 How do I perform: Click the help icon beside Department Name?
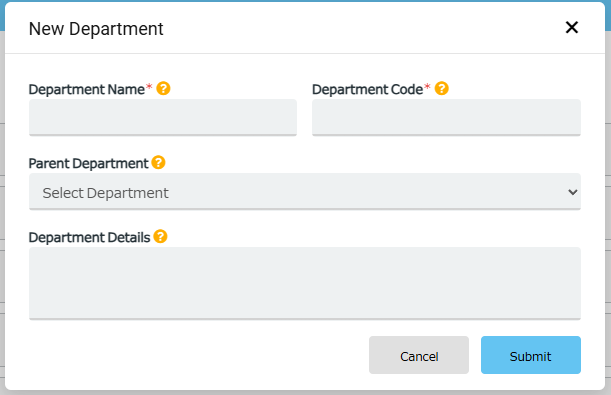(163, 88)
